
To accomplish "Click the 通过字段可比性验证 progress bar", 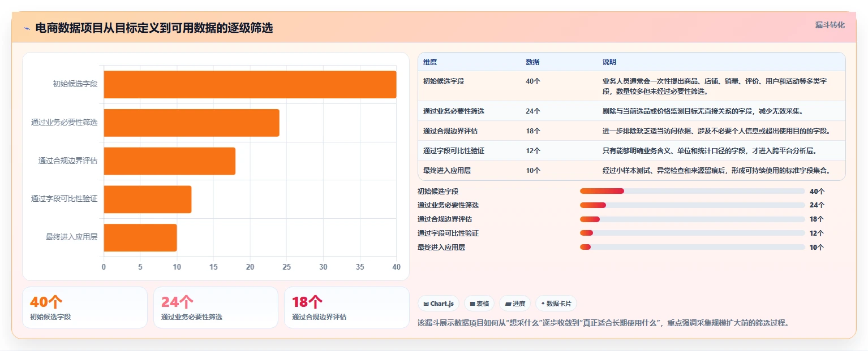I will [692, 233].
